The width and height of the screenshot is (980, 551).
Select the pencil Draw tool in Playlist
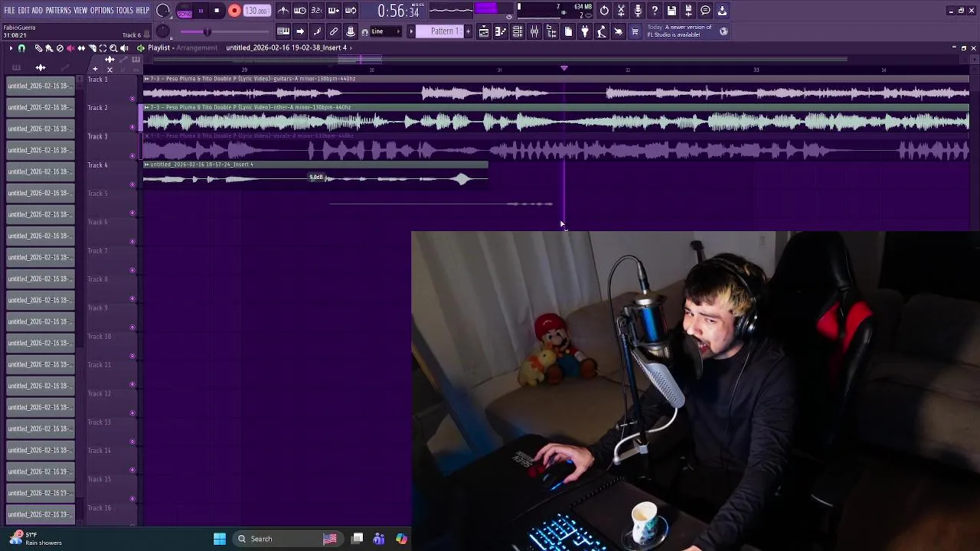click(38, 48)
